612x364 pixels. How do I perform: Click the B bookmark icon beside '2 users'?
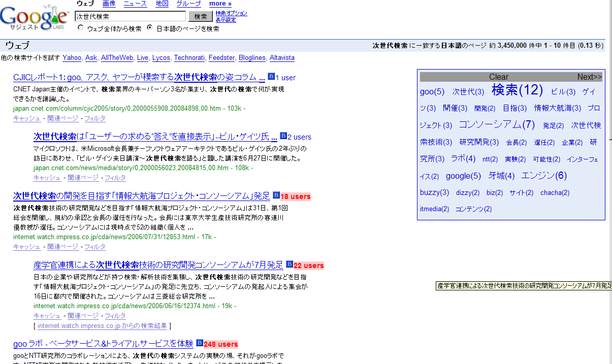point(283,136)
